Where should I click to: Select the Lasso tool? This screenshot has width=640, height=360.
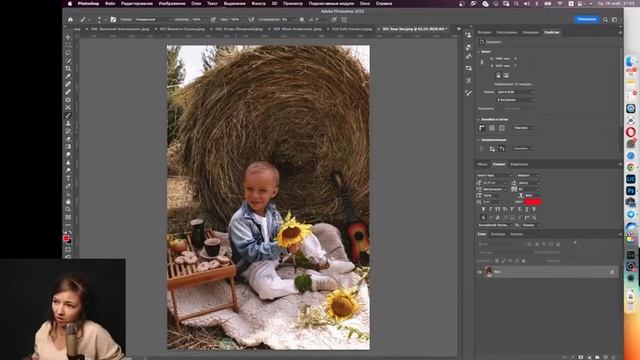68,53
